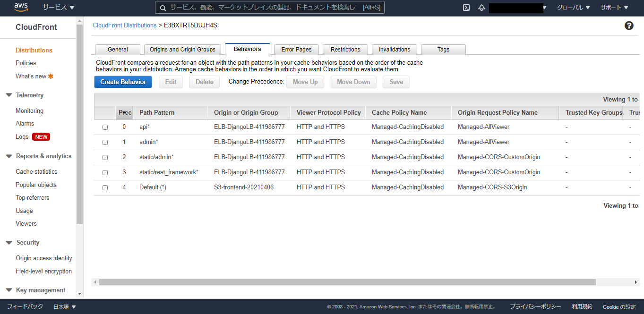Open the notifications bell icon
Image resolution: width=644 pixels, height=314 pixels.
(481, 8)
